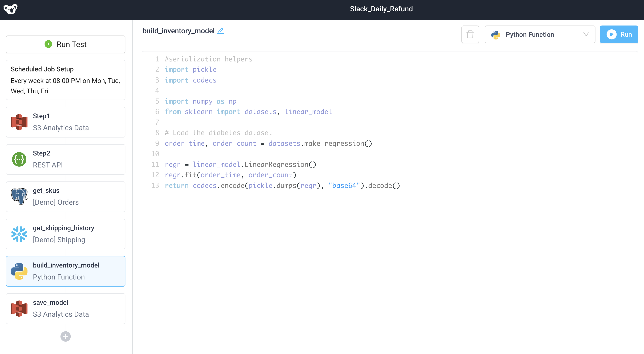The image size is (644, 354).
Task: Select the S3 icon on Step1
Action: tap(19, 122)
